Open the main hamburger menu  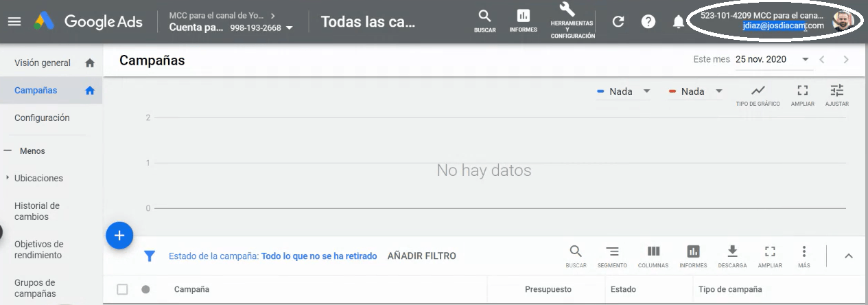pyautogui.click(x=14, y=21)
